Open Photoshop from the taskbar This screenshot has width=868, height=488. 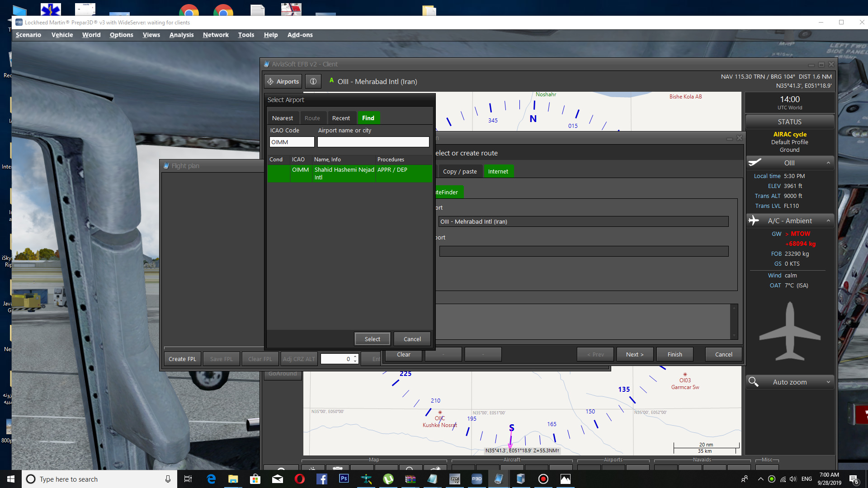coord(344,479)
